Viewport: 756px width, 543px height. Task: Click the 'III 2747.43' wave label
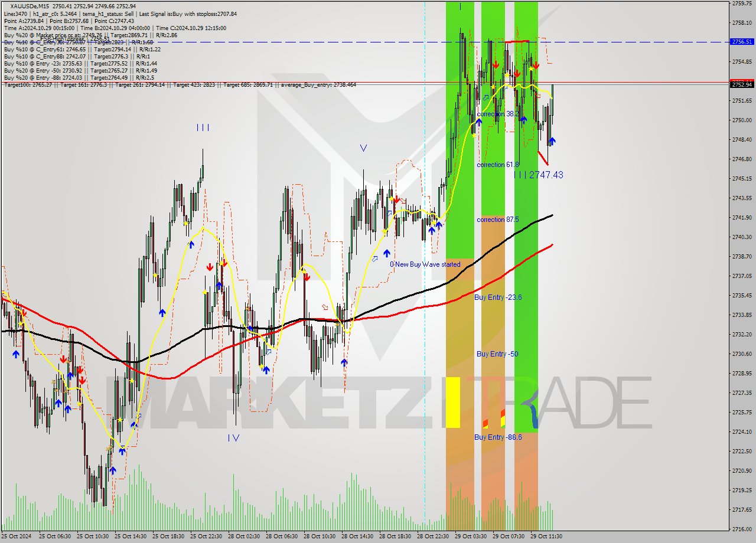pyautogui.click(x=539, y=175)
